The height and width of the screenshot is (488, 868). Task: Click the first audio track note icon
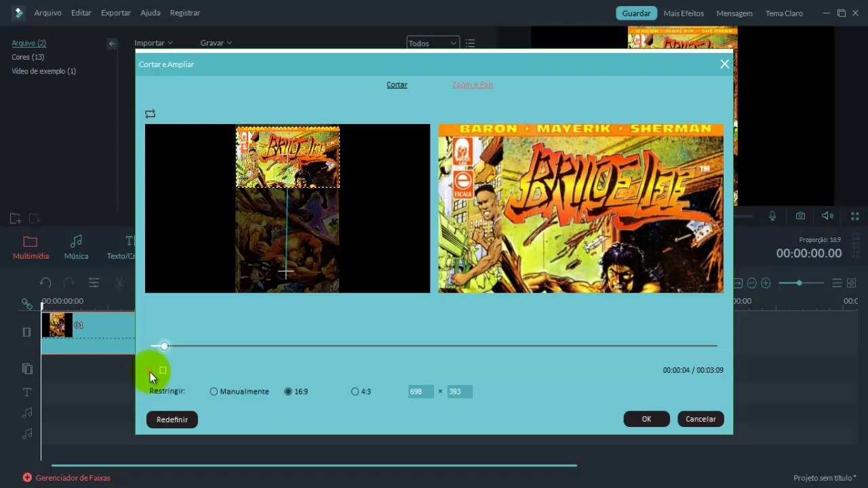click(x=27, y=413)
